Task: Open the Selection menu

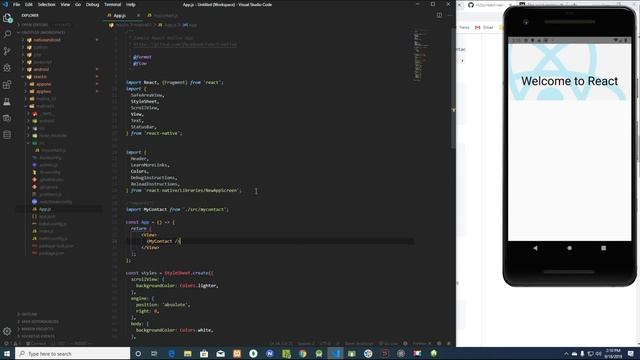Action: pyautogui.click(x=47, y=4)
